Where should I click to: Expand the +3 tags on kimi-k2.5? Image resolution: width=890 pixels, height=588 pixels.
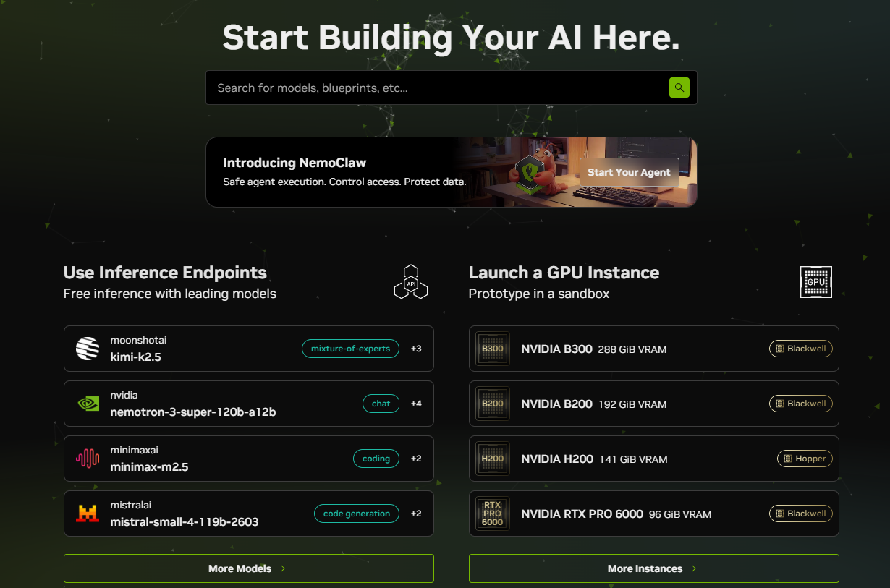tap(416, 349)
